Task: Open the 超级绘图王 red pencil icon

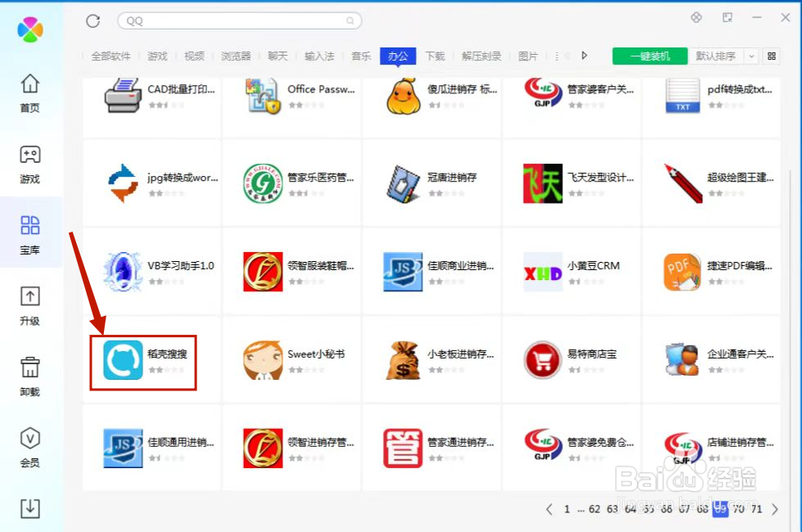Action: tap(683, 183)
